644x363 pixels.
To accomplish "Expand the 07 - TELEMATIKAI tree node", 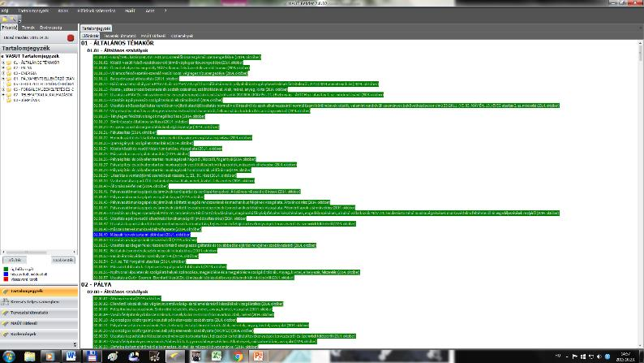I will click(3, 94).
